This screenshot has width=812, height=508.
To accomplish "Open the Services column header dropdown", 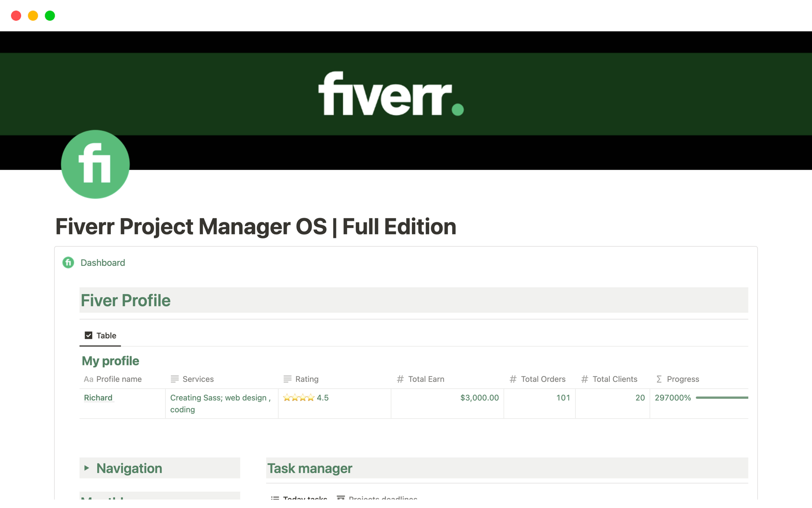I will (198, 379).
